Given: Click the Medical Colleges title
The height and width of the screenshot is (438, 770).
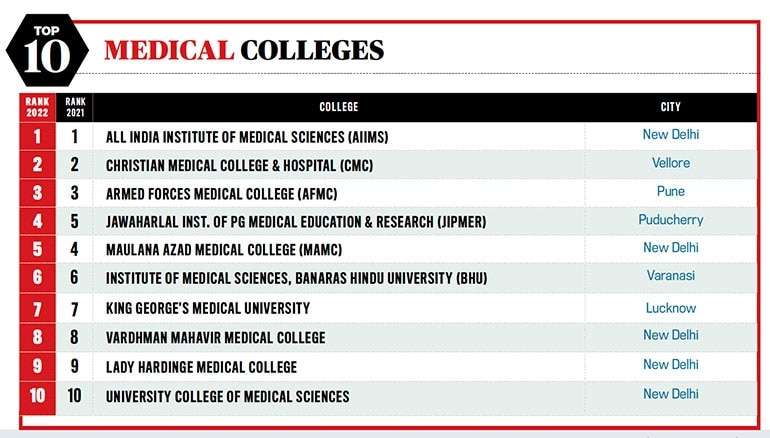Looking at the screenshot, I should click(243, 50).
